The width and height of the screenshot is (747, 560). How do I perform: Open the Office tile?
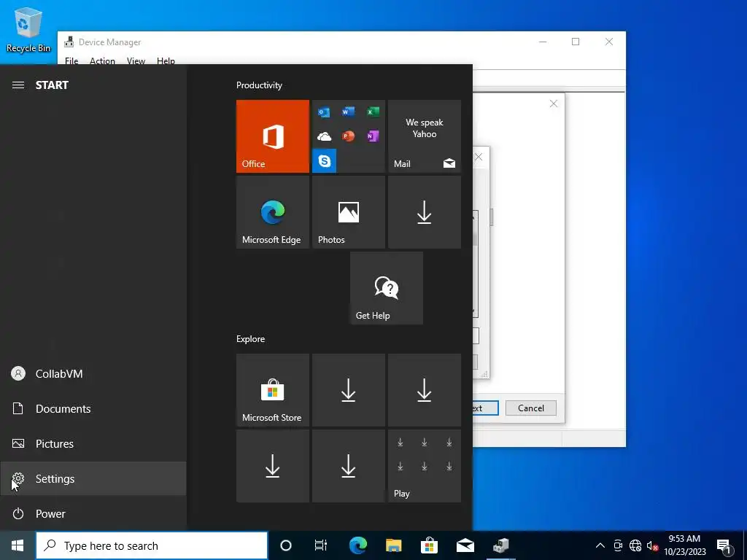pos(273,136)
